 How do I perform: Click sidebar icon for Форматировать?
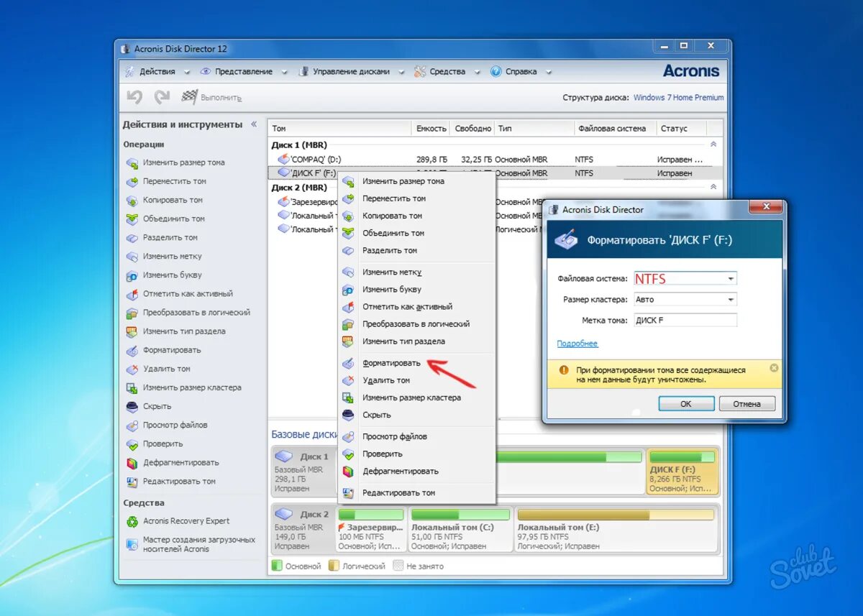pyautogui.click(x=132, y=351)
